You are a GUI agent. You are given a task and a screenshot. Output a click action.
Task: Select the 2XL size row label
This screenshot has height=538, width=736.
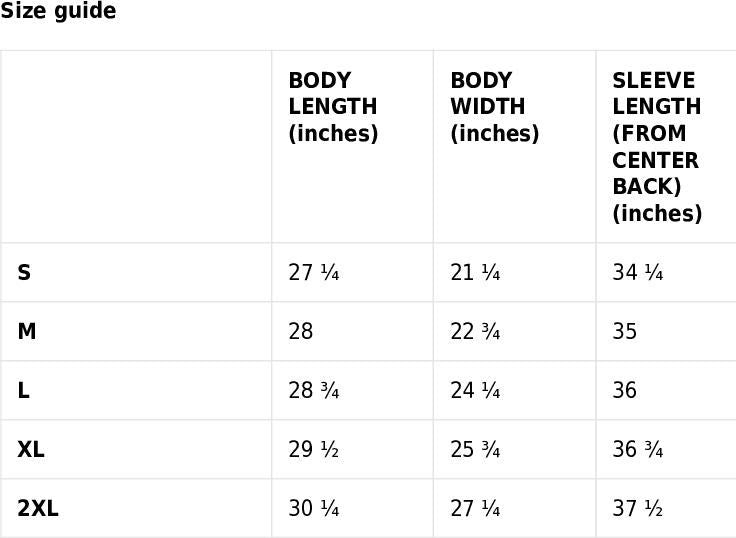[38, 508]
